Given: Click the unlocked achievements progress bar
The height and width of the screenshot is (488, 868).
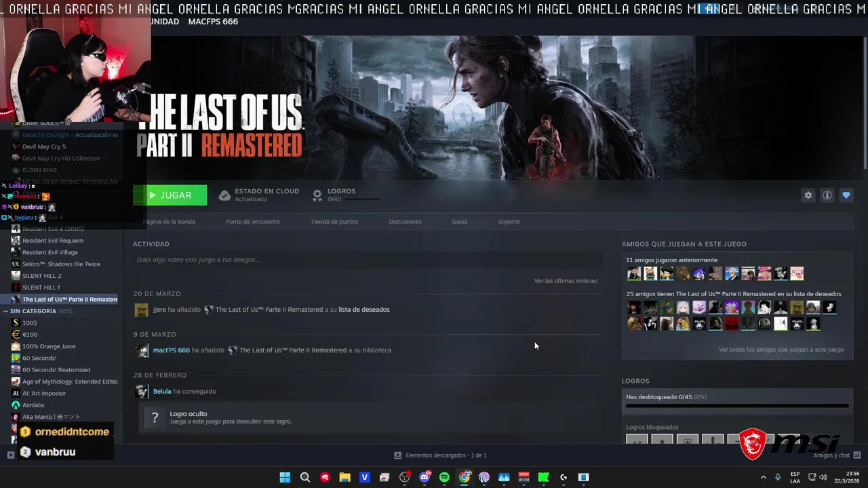Looking at the screenshot, I should click(x=737, y=406).
